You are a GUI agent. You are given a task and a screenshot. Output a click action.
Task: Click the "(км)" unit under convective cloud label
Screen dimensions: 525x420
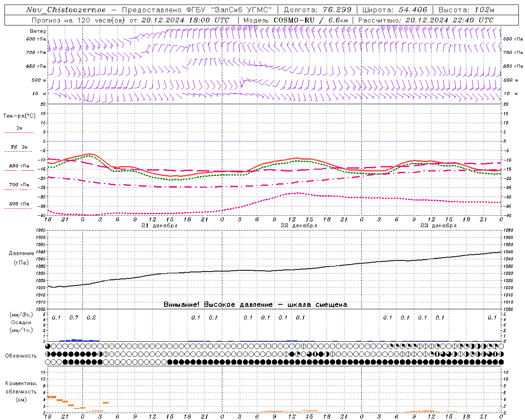pos(21,399)
